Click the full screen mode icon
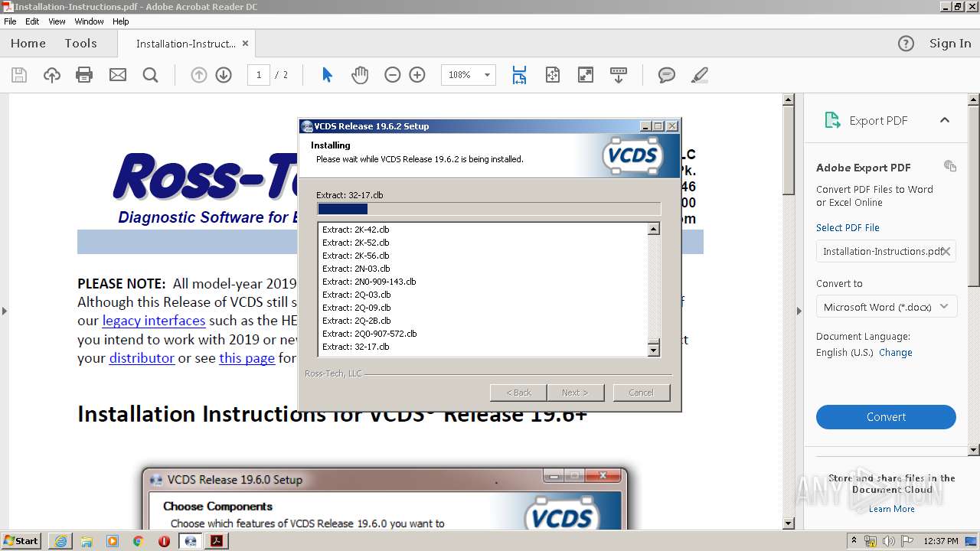The height and width of the screenshot is (551, 980). (586, 75)
